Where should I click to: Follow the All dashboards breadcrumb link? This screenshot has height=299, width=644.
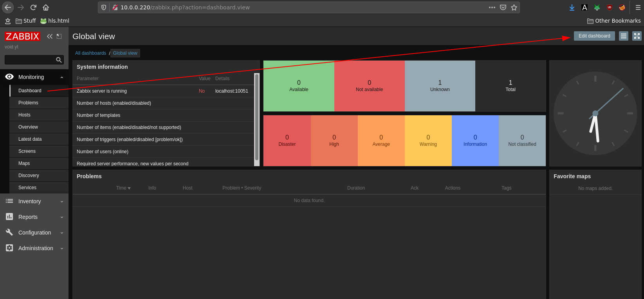point(90,53)
